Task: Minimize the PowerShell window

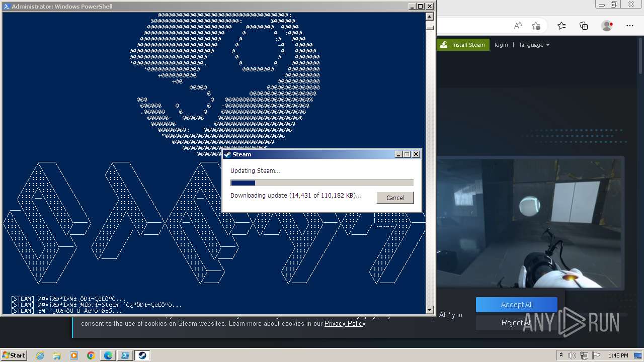Action: pyautogui.click(x=412, y=7)
